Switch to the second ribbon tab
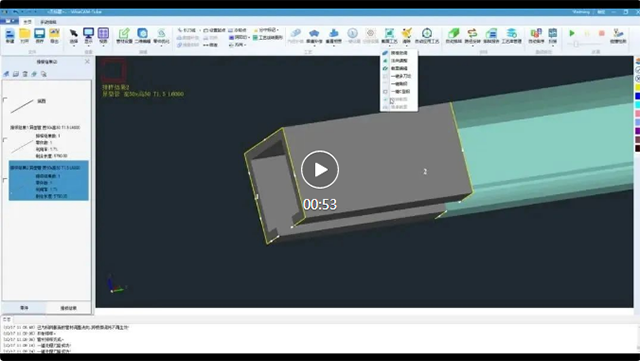 click(48, 22)
